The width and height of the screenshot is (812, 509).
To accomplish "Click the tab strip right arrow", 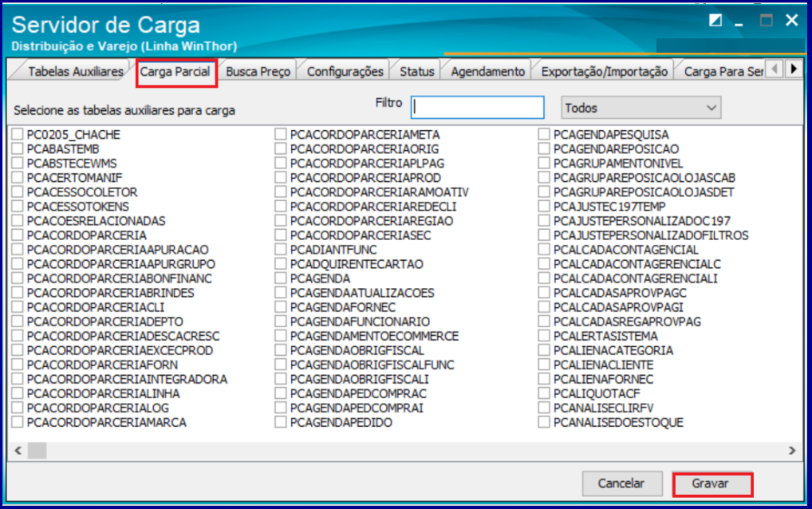I will coord(794,69).
